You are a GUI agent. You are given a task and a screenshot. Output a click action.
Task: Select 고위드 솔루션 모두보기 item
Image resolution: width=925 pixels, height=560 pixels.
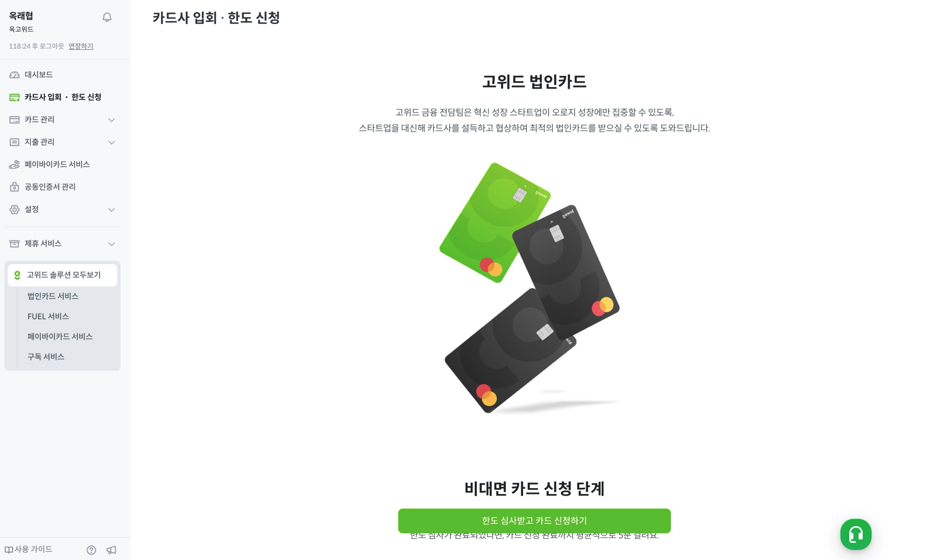pos(62,275)
